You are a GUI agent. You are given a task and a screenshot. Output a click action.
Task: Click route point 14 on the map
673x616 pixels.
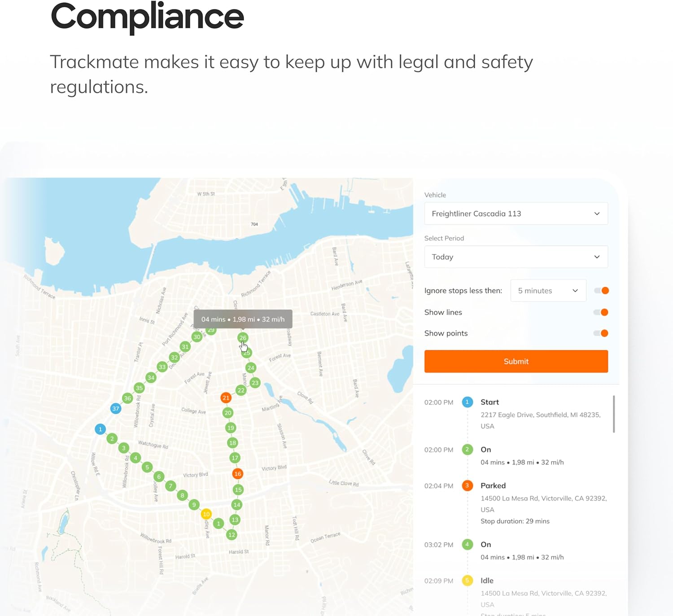[x=236, y=505]
